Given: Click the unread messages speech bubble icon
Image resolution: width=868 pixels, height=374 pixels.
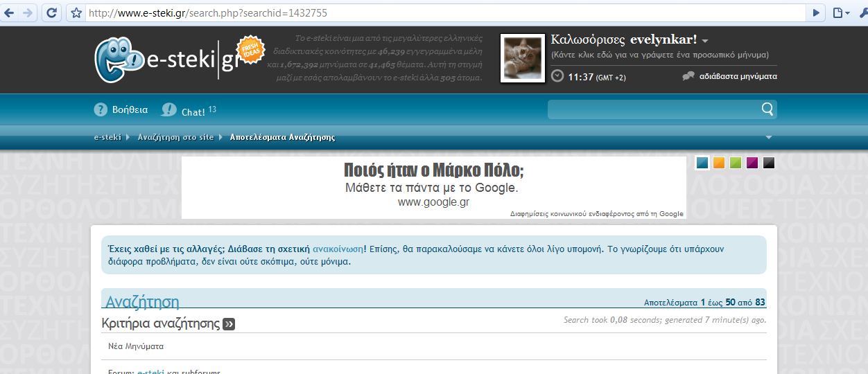Looking at the screenshot, I should pos(688,76).
